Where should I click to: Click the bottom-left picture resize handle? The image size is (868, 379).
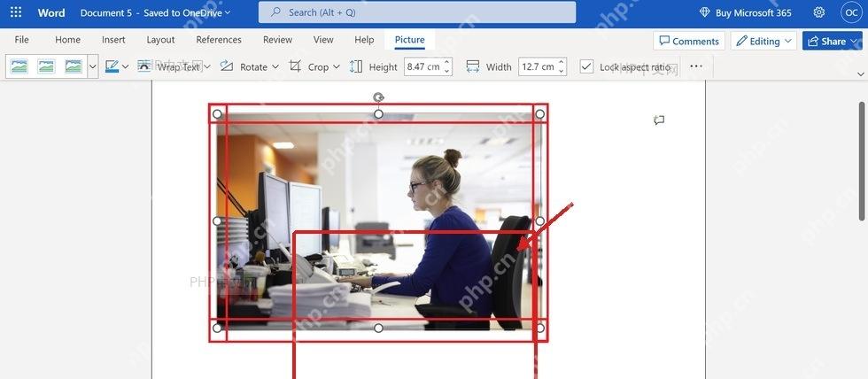click(217, 329)
